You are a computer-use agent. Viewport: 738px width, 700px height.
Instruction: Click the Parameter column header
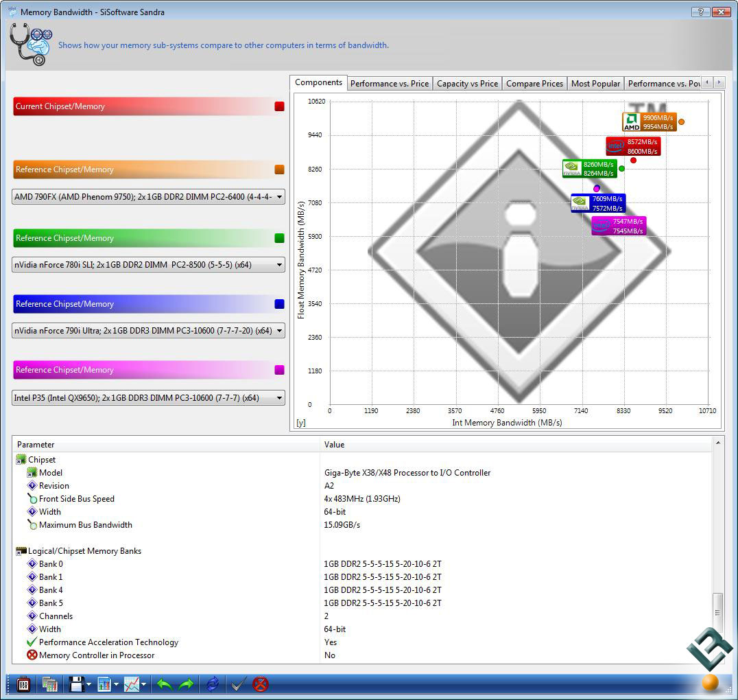pyautogui.click(x=167, y=444)
